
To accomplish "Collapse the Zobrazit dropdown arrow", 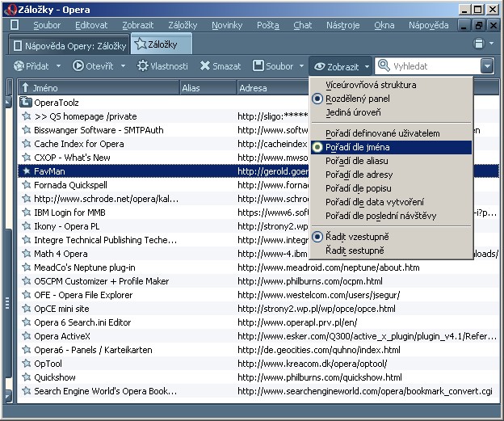I will click(x=367, y=67).
